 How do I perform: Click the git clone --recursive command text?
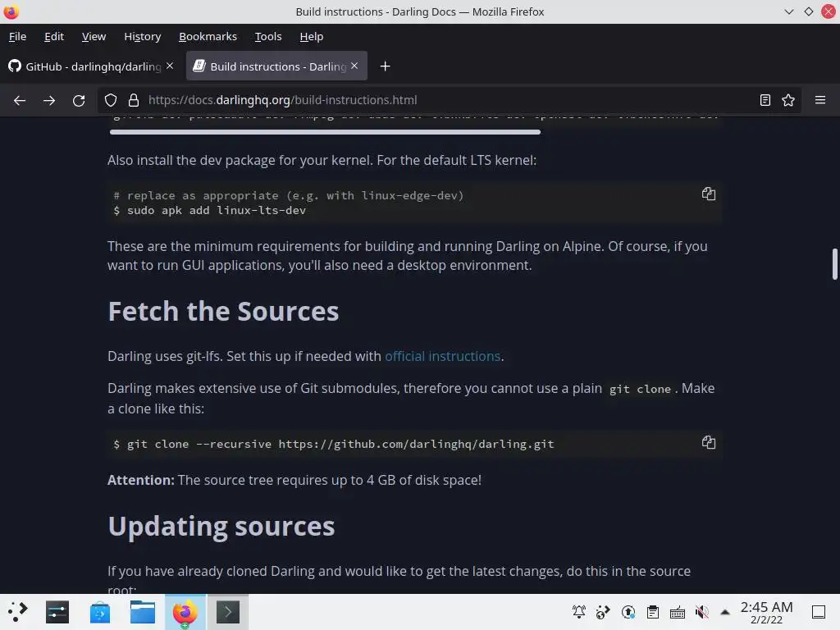pyautogui.click(x=340, y=444)
